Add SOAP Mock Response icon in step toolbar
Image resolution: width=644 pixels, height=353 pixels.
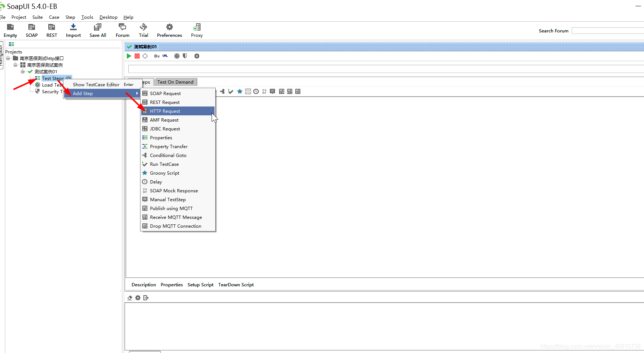(264, 91)
